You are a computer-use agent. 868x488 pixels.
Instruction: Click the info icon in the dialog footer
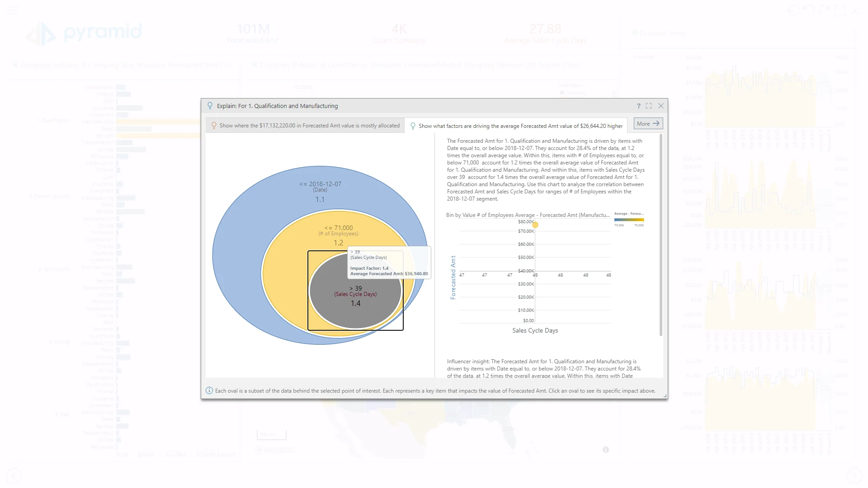209,391
